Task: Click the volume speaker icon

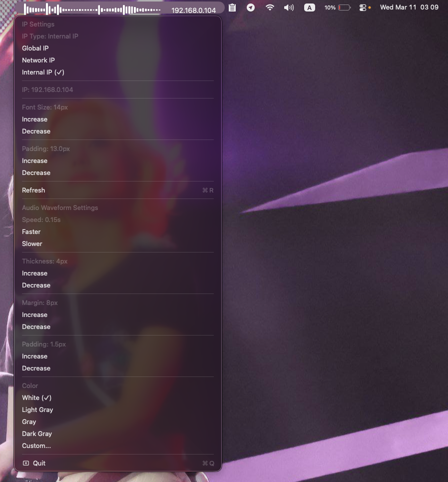Action: 289,7
